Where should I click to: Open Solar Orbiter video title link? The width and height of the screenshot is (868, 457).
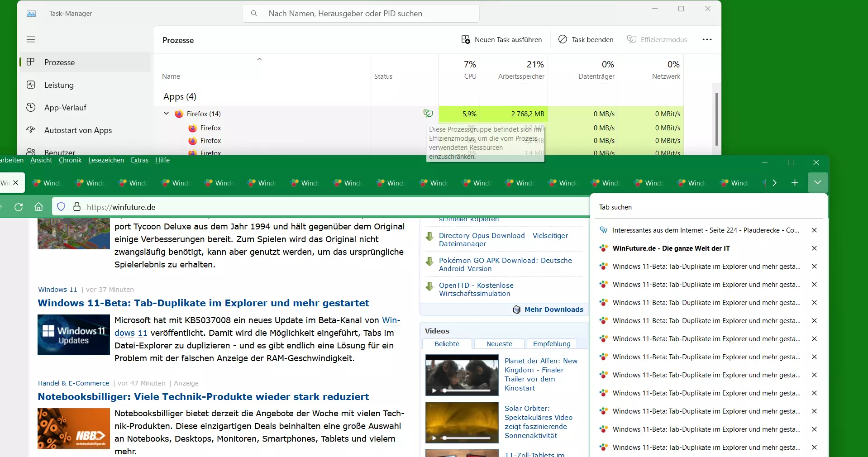click(x=539, y=422)
